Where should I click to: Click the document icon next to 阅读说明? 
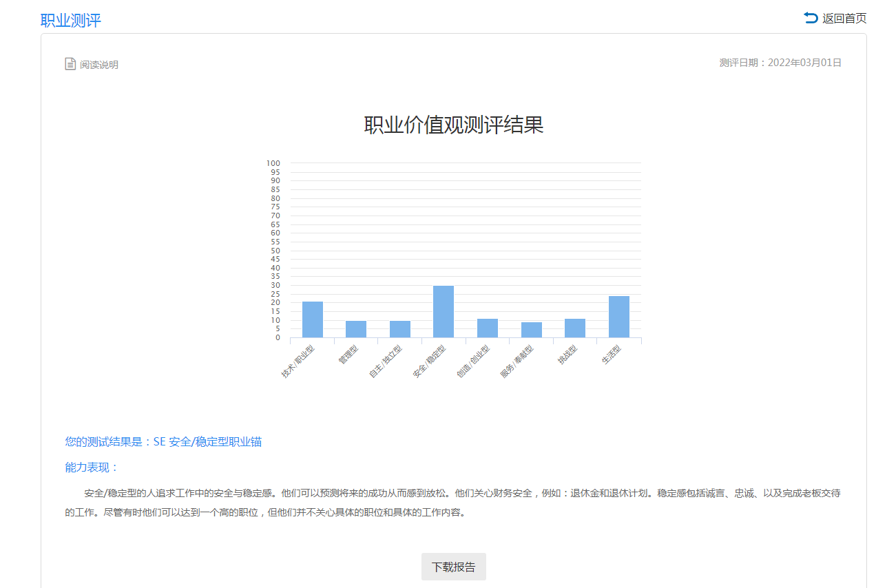[x=70, y=64]
